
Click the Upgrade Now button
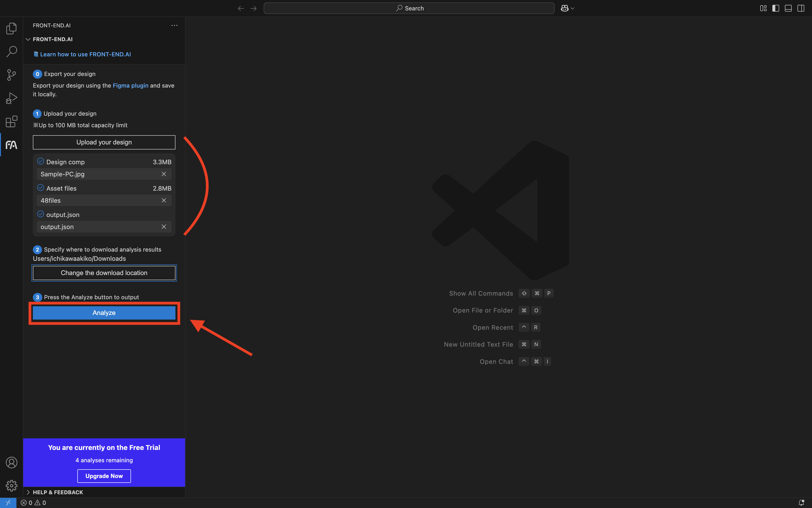pos(104,476)
